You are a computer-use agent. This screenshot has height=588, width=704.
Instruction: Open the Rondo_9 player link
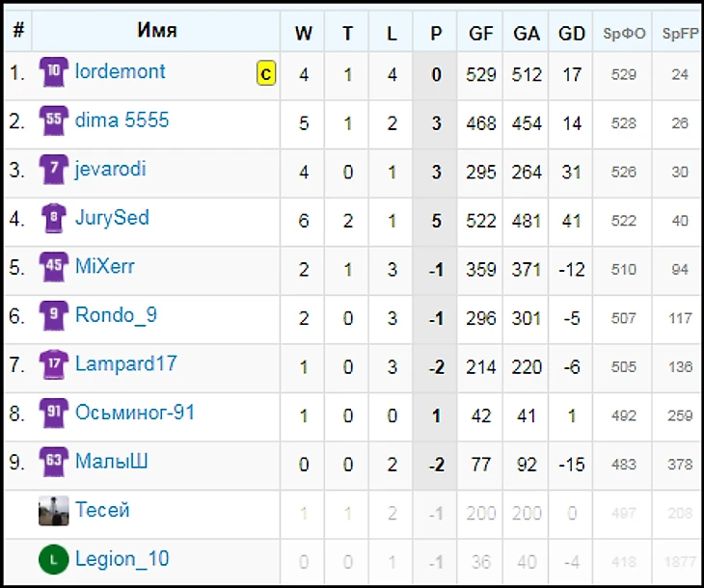tap(117, 315)
